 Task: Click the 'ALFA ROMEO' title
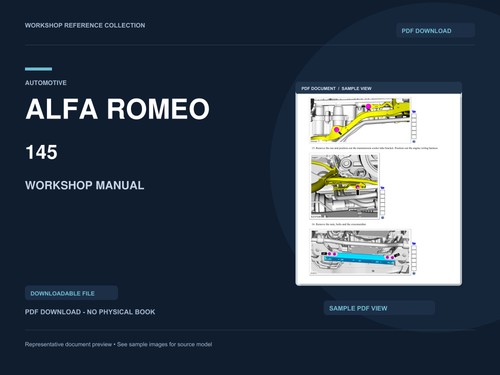[117, 109]
